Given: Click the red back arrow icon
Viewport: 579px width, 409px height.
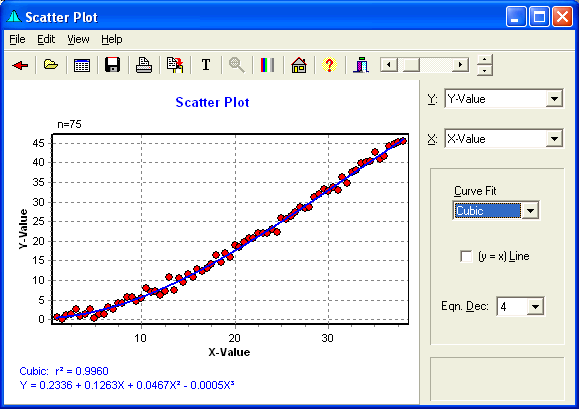Looking at the screenshot, I should [20, 65].
